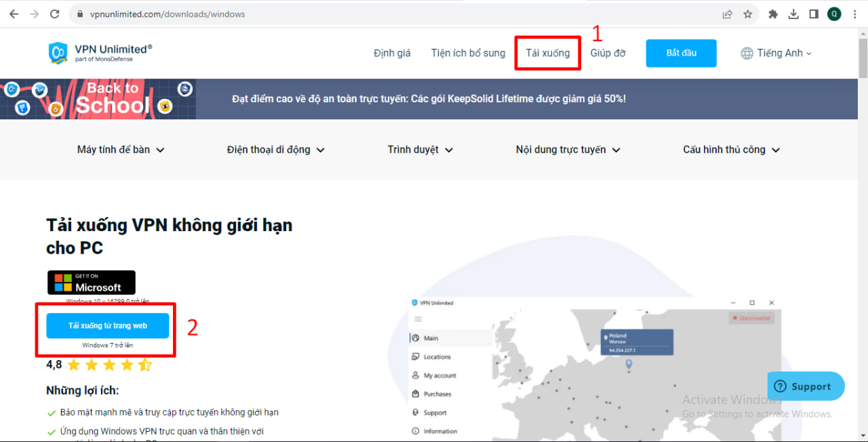Open the browser side panel icon
This screenshot has height=442, width=868.
pos(814,14)
